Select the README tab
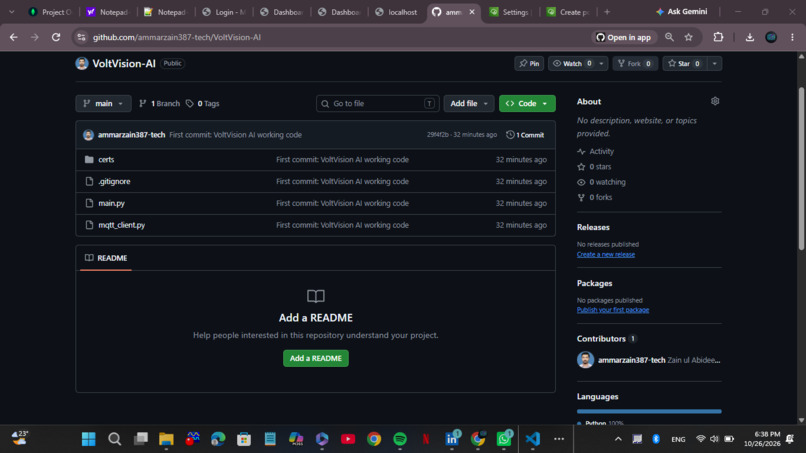Screen dimensions: 806x453 pos(106,258)
